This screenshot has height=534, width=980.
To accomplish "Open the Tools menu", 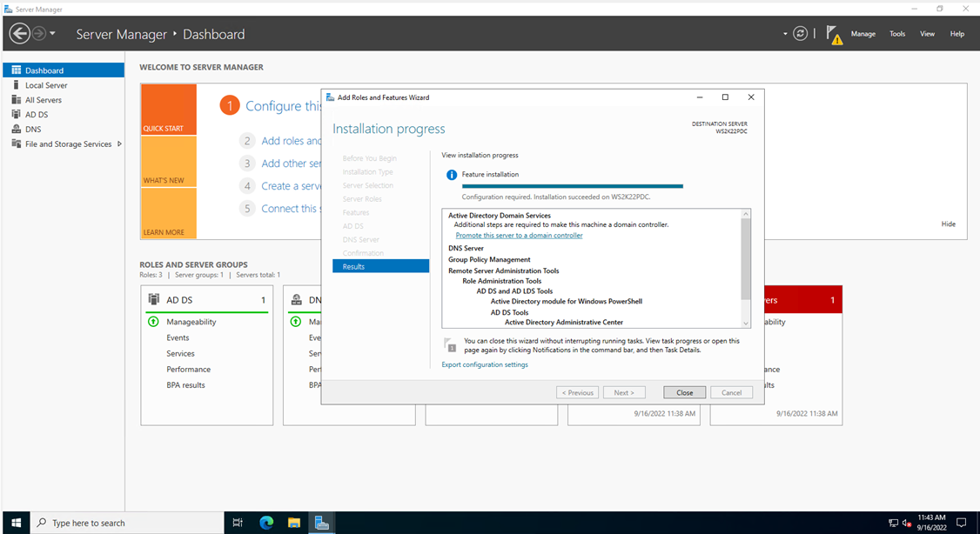I will [x=897, y=33].
